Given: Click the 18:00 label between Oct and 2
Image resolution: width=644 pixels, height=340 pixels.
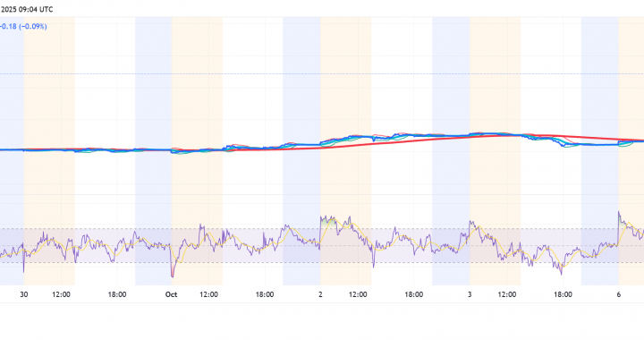Looking at the screenshot, I should (x=265, y=294).
